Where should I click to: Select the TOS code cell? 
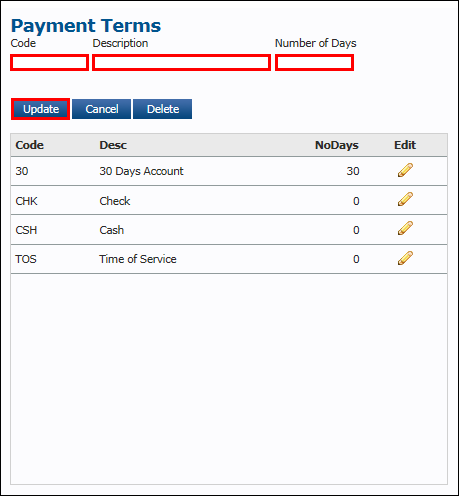(x=26, y=259)
